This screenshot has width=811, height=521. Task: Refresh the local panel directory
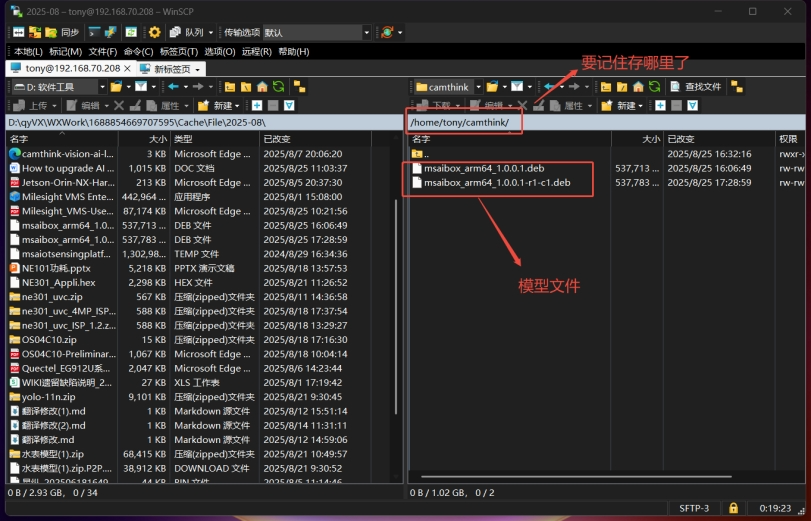tap(278, 87)
